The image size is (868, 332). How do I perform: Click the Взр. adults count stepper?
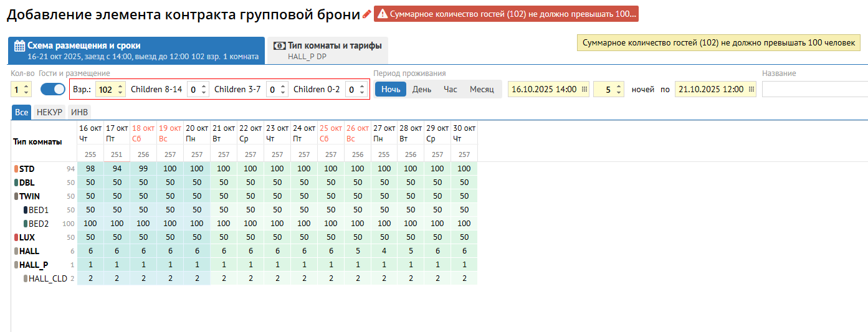coord(111,89)
